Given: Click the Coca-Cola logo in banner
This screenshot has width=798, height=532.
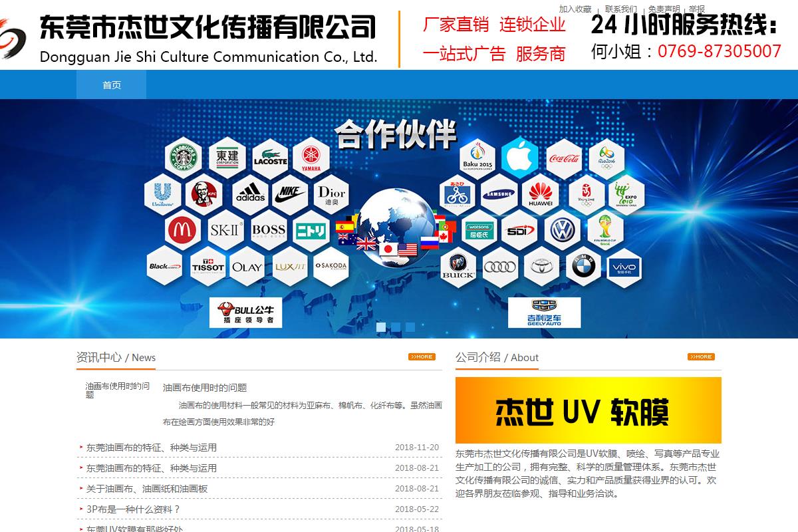Looking at the screenshot, I should (564, 158).
